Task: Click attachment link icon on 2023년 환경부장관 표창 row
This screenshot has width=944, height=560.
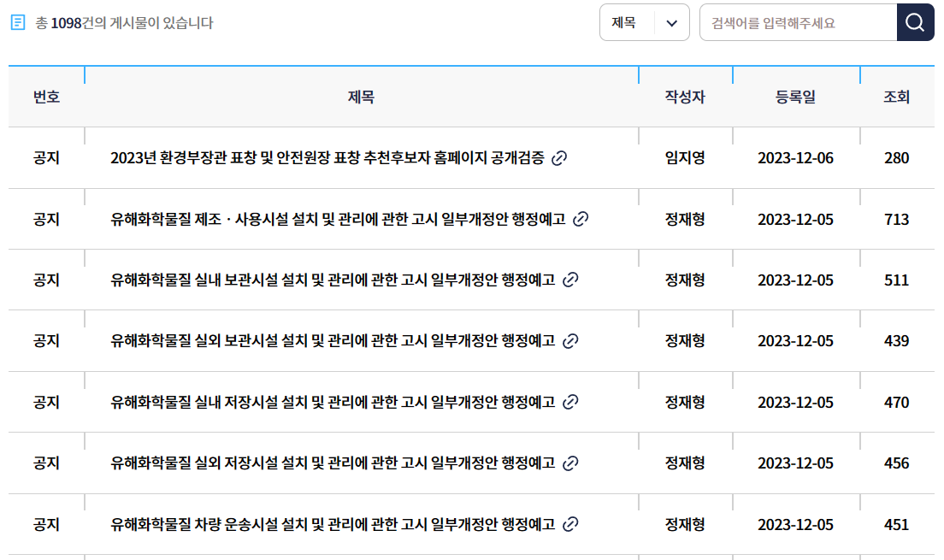Action: 559,158
